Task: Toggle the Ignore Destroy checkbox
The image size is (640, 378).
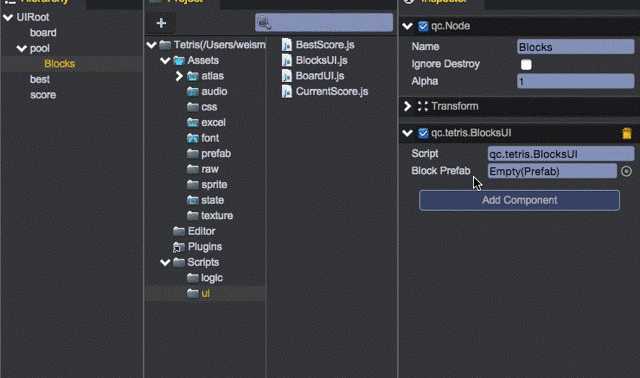Action: (x=526, y=64)
